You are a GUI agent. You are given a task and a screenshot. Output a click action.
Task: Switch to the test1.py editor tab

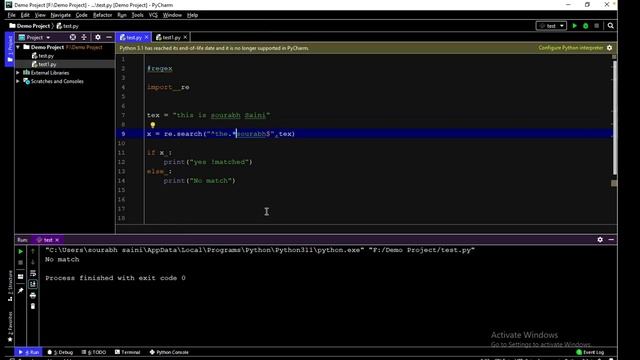(171, 37)
